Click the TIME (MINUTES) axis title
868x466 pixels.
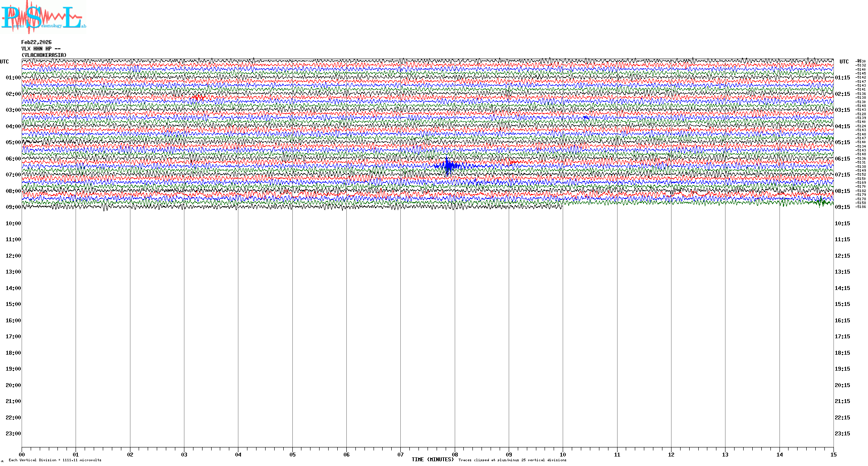tap(432, 460)
